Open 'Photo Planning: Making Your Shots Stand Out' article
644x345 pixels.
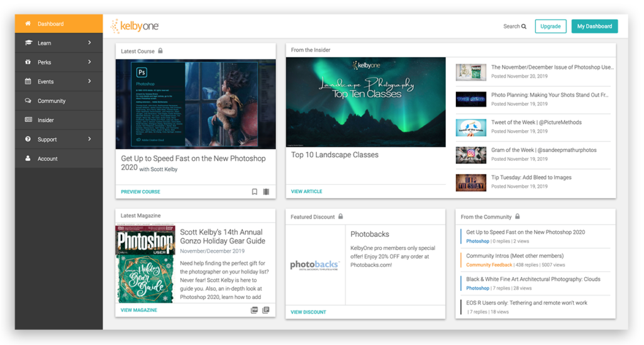click(x=550, y=95)
